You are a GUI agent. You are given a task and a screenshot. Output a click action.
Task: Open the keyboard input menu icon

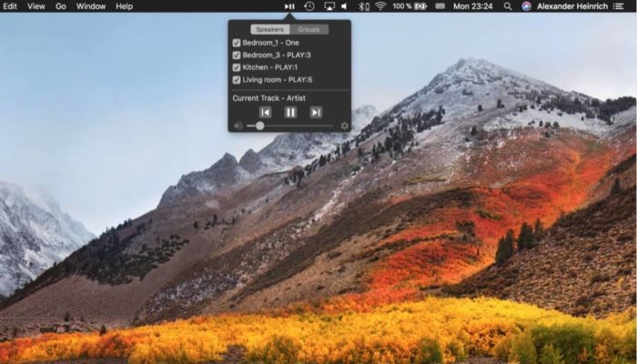point(440,6)
